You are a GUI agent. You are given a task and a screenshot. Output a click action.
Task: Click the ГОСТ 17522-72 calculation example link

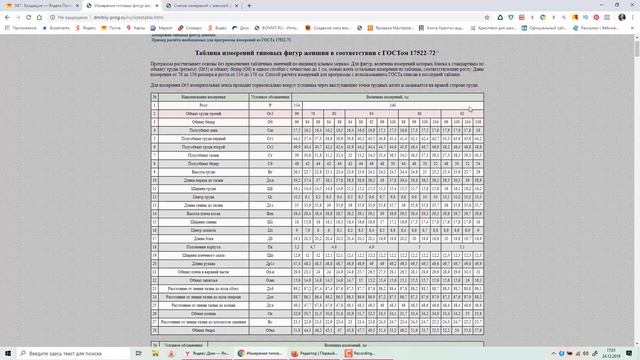[221, 40]
